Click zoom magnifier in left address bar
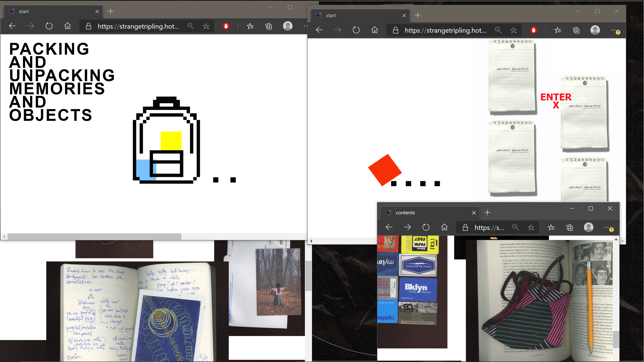 [191, 26]
